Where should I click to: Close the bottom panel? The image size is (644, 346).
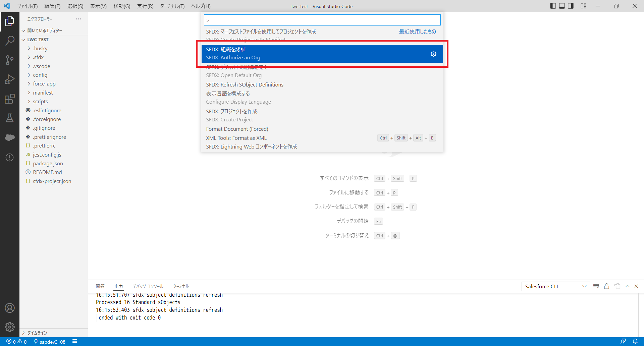(636, 286)
